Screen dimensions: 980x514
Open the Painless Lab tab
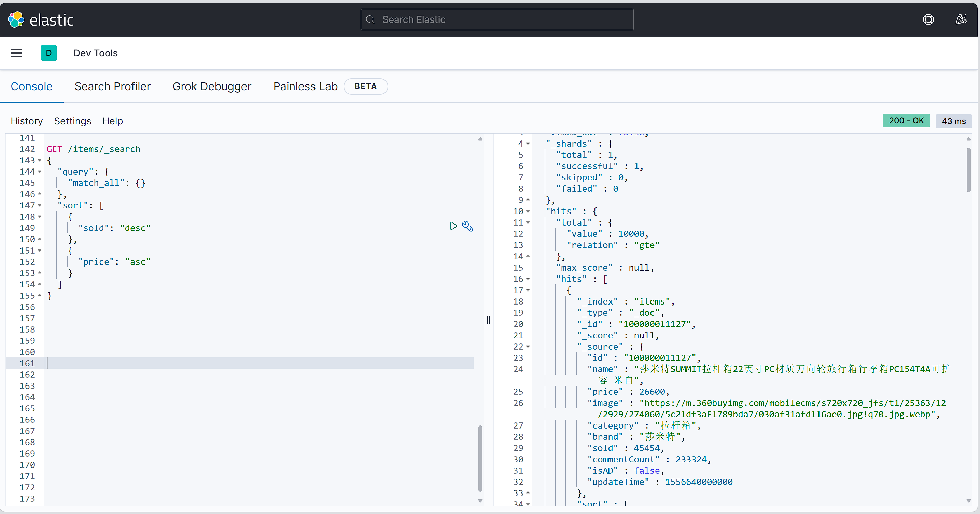click(x=305, y=86)
